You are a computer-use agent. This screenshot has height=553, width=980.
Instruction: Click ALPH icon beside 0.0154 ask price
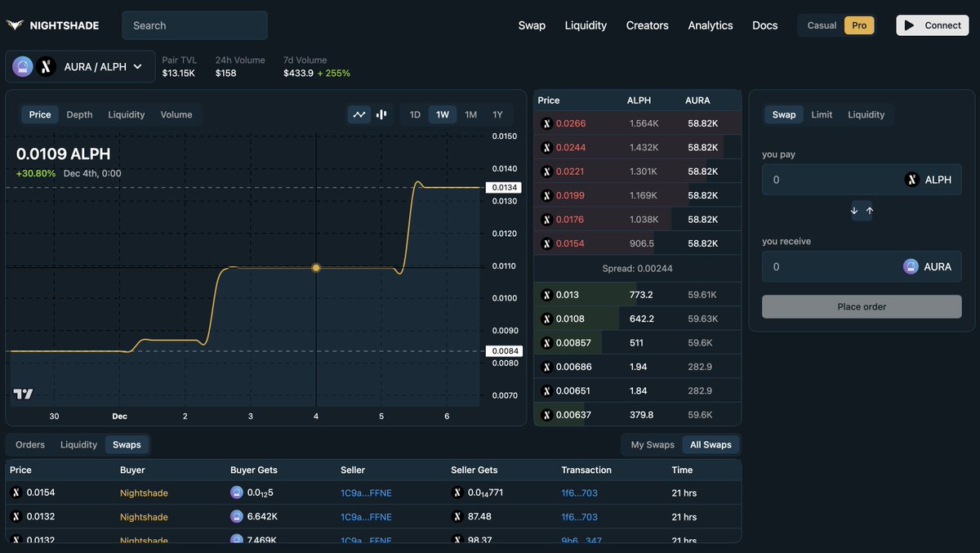547,243
